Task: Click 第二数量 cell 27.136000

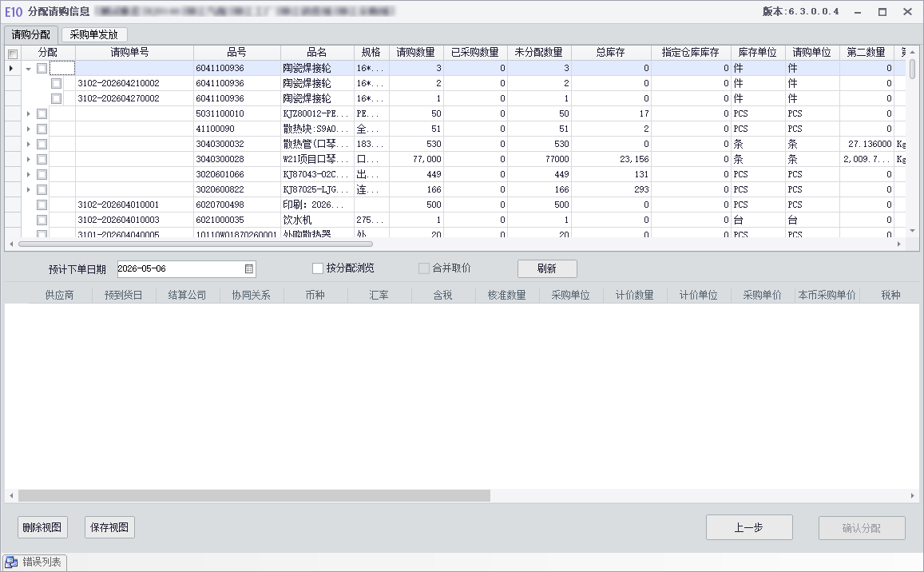Action: (866, 144)
